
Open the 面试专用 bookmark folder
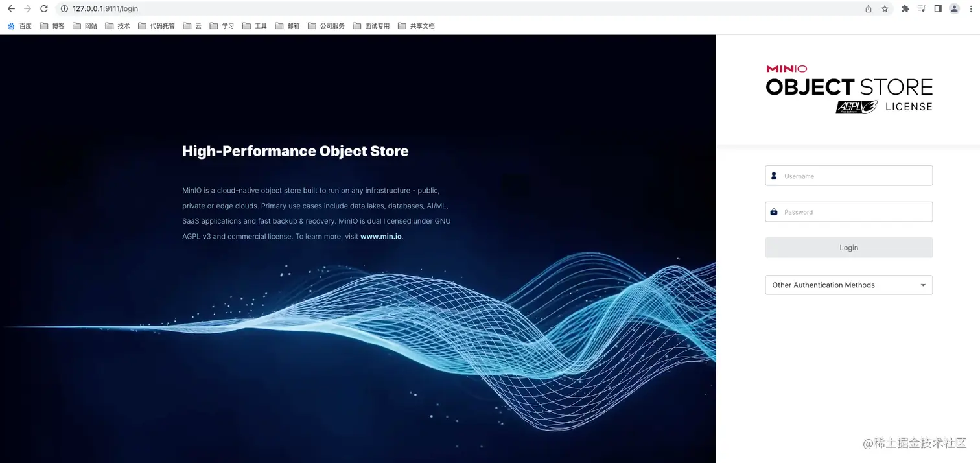point(371,26)
